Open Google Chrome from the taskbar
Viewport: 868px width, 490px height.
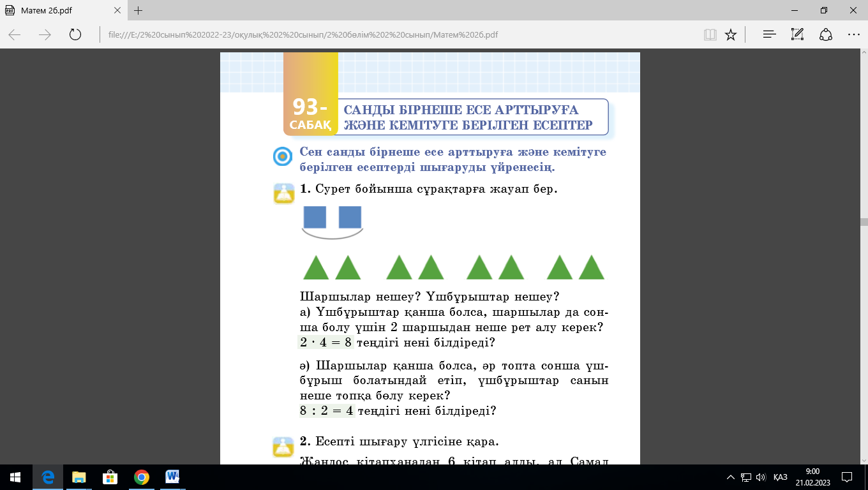pos(141,477)
